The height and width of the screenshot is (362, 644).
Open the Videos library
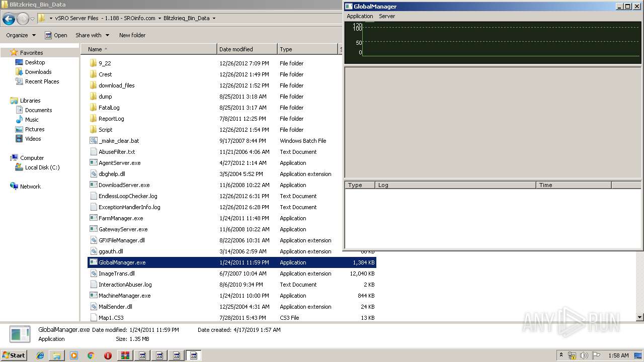33,139
